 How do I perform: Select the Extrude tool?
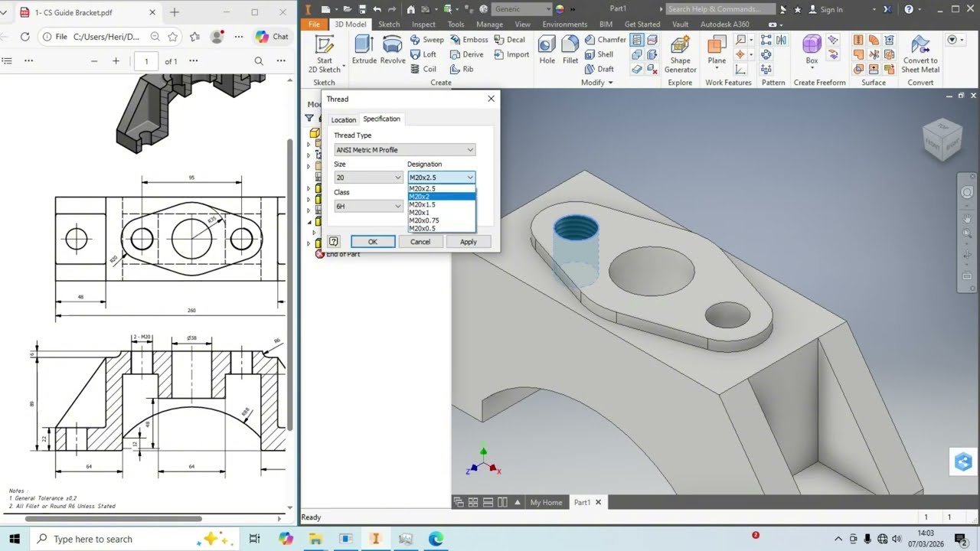click(364, 51)
